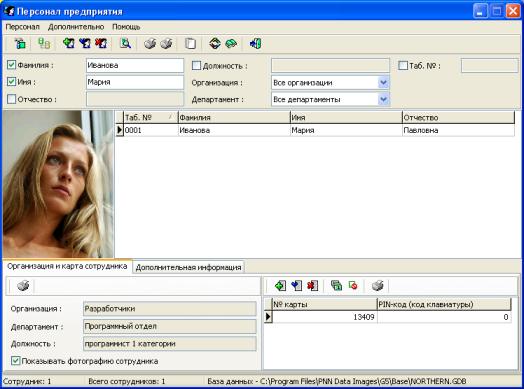
Task: Open the Департамент dropdown showing Все департаменты
Action: 383,99
